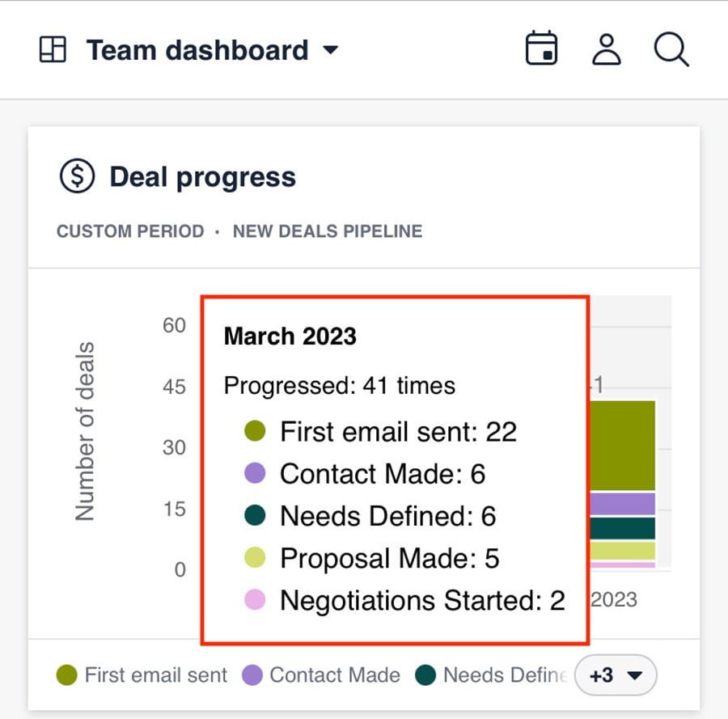Viewport: 728px width, 719px height.
Task: Click the Team dashboard chevron arrow
Action: click(x=330, y=50)
